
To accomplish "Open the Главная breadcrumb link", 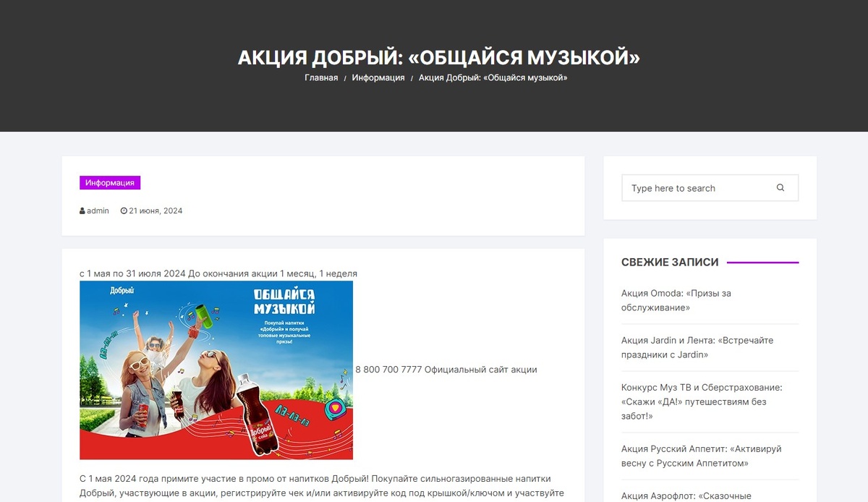I will (321, 77).
